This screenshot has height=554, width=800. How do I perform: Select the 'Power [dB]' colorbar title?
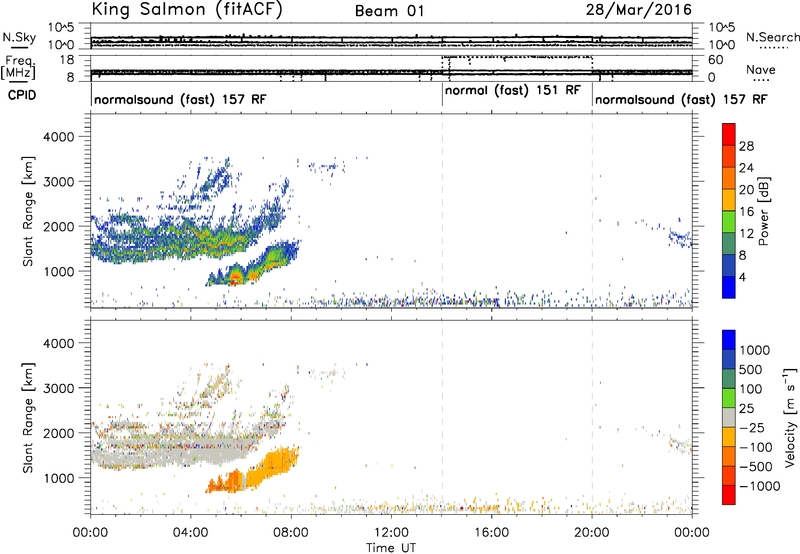coord(762,211)
